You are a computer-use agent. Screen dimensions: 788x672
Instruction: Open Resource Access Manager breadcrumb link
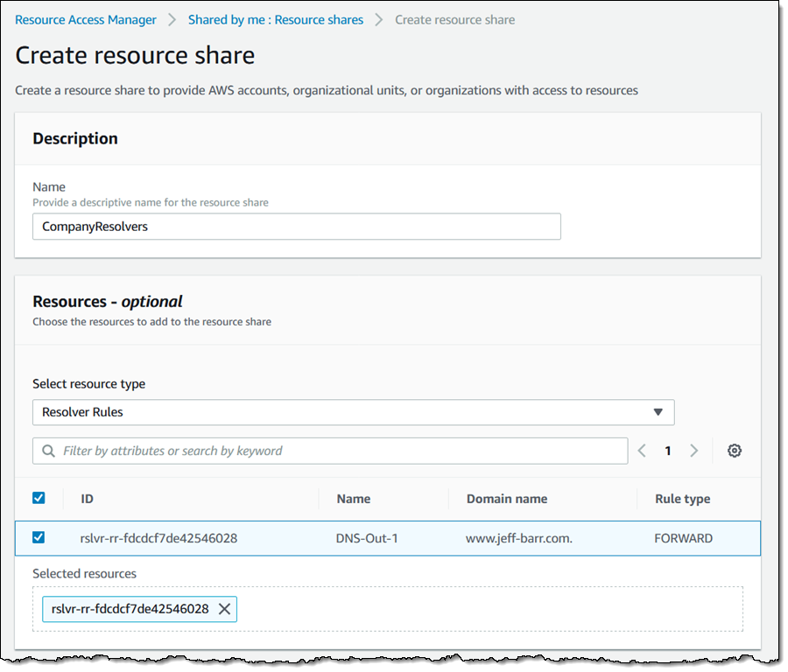(86, 19)
